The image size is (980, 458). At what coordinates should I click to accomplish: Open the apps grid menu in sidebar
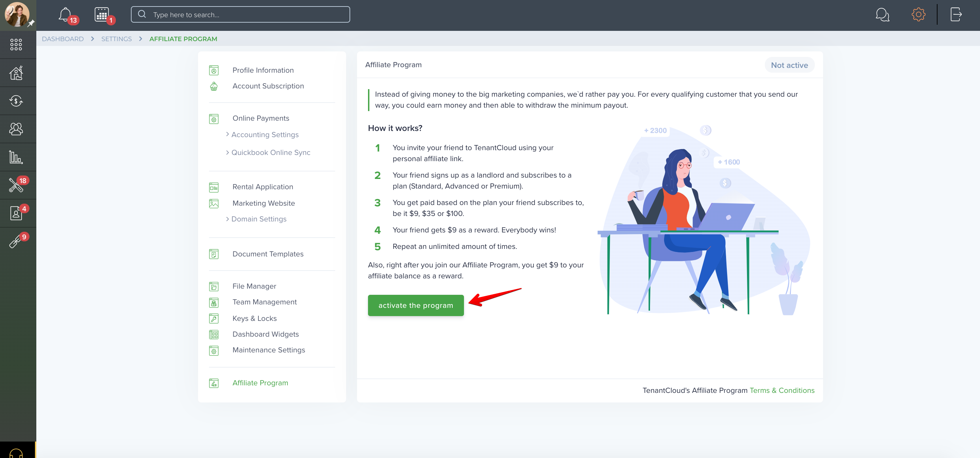[x=16, y=45]
